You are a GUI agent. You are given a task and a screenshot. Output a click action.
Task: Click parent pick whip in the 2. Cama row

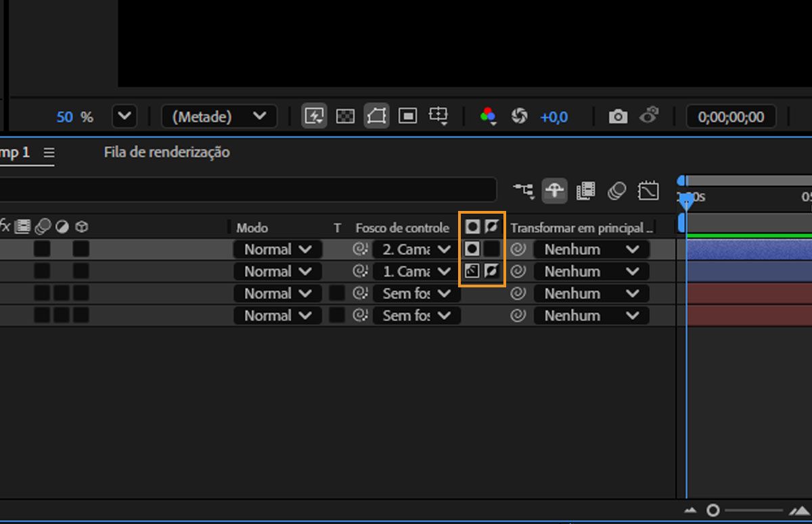tap(518, 249)
